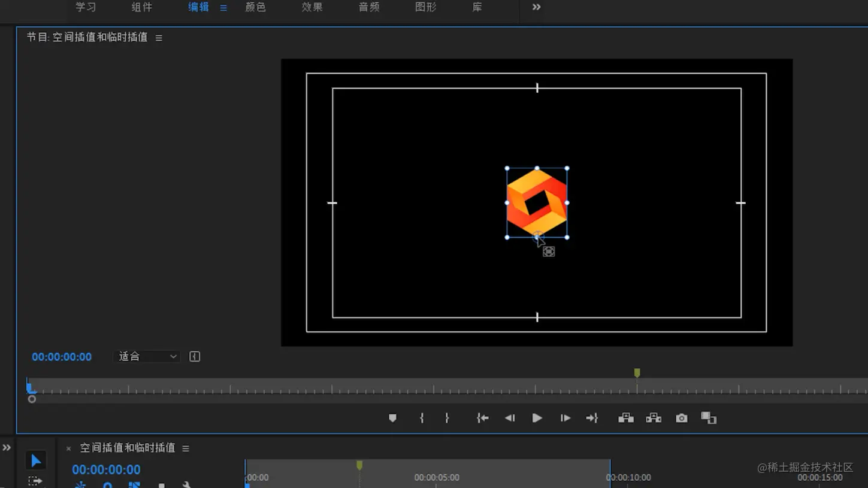The image size is (868, 488).
Task: Click the bottom-left transform handle of logo
Action: 507,237
